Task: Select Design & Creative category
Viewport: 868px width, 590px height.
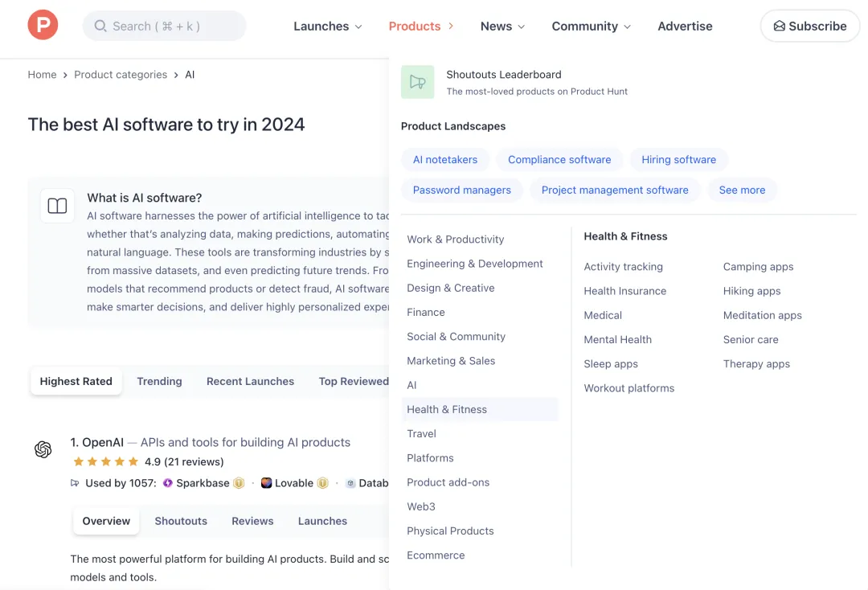Action: 451,288
